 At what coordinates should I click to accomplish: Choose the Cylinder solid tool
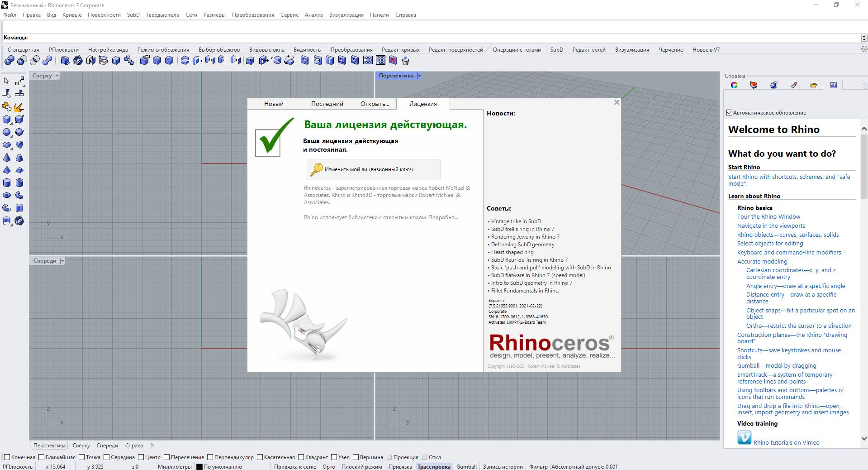point(7,183)
